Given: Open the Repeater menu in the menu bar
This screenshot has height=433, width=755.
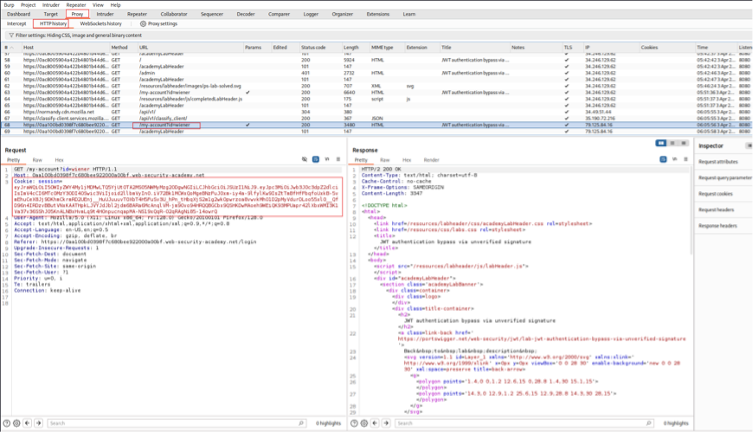Looking at the screenshot, I should [x=76, y=5].
